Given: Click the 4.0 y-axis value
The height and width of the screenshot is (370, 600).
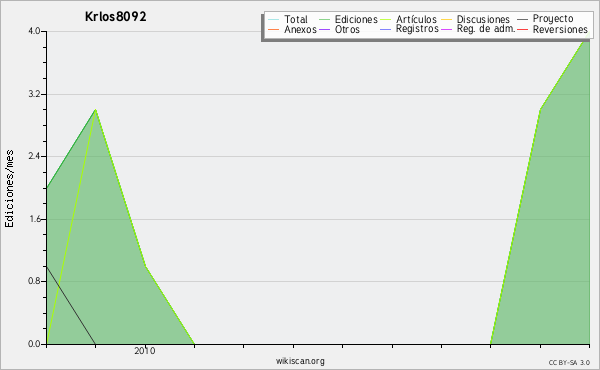Looking at the screenshot, I should pos(34,31).
